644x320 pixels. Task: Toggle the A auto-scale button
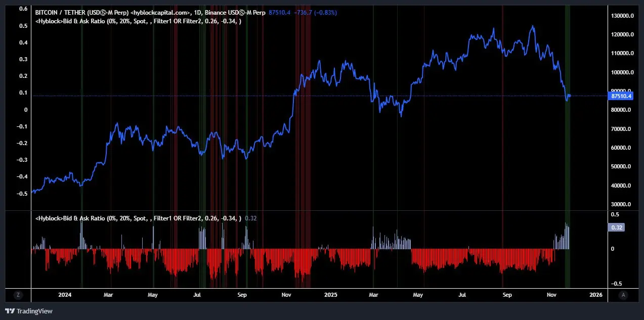[x=624, y=295]
